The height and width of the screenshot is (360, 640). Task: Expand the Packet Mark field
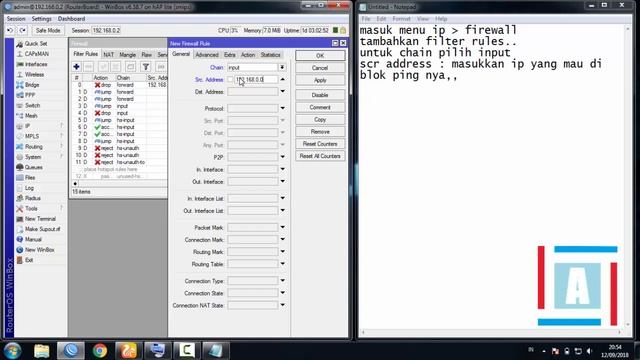point(282,227)
